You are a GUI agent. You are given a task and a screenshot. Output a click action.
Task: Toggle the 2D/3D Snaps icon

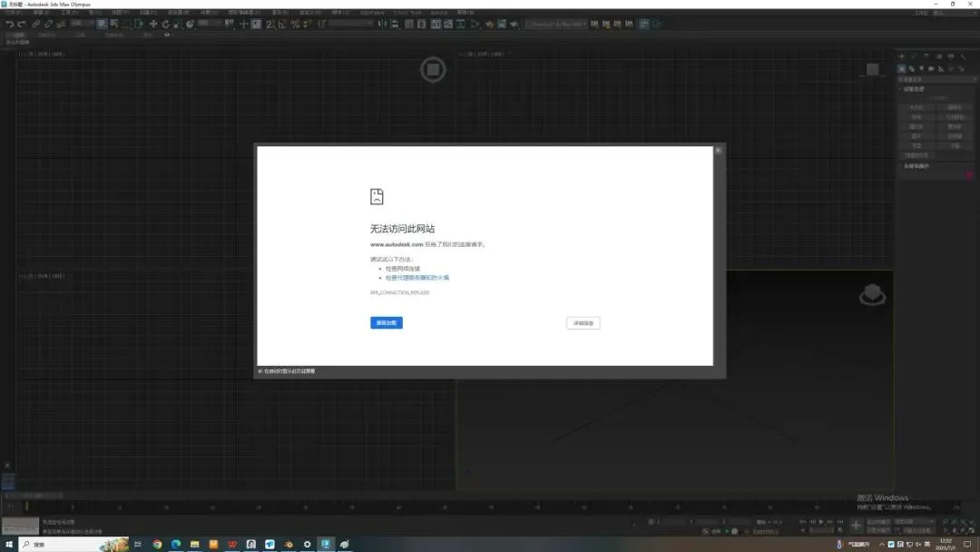[x=270, y=25]
